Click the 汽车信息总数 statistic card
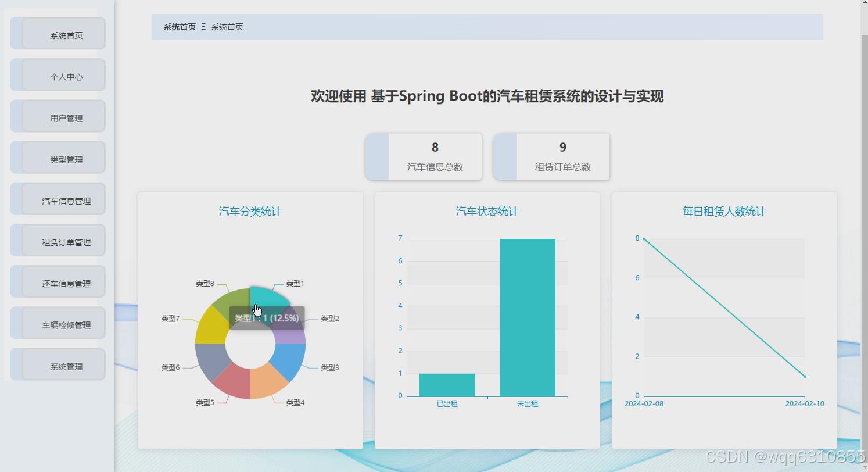Viewport: 868px width, 472px height. click(424, 157)
